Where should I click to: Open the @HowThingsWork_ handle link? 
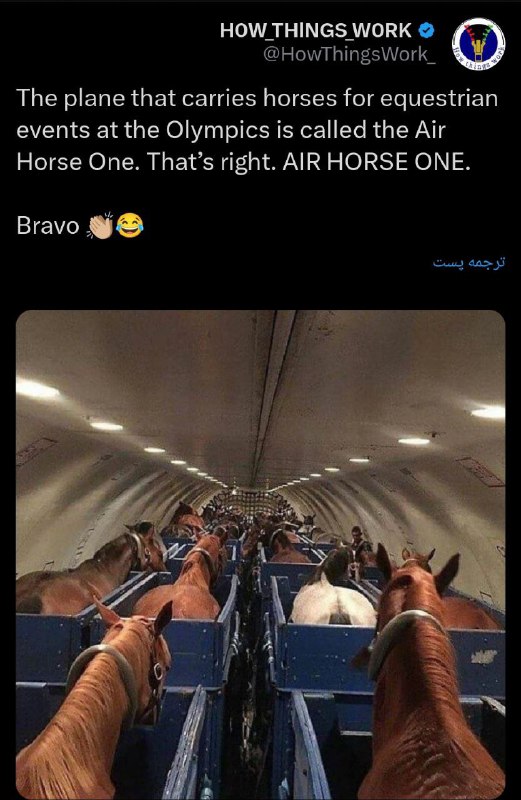click(x=349, y=54)
